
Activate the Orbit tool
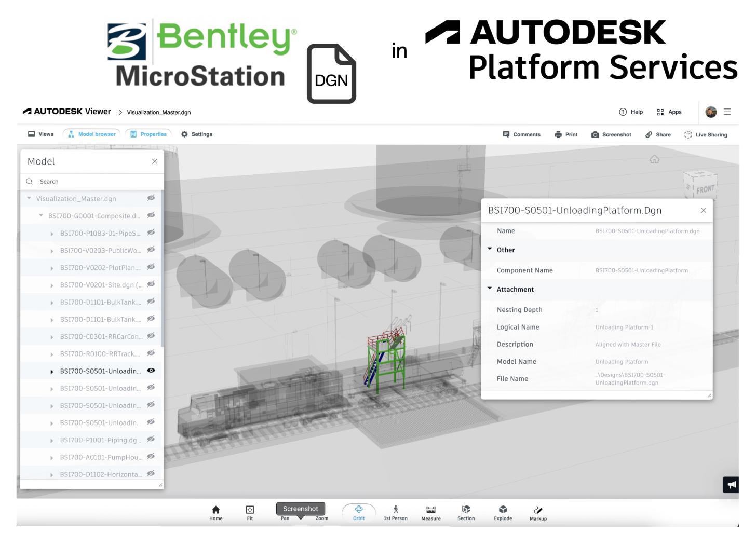359,512
